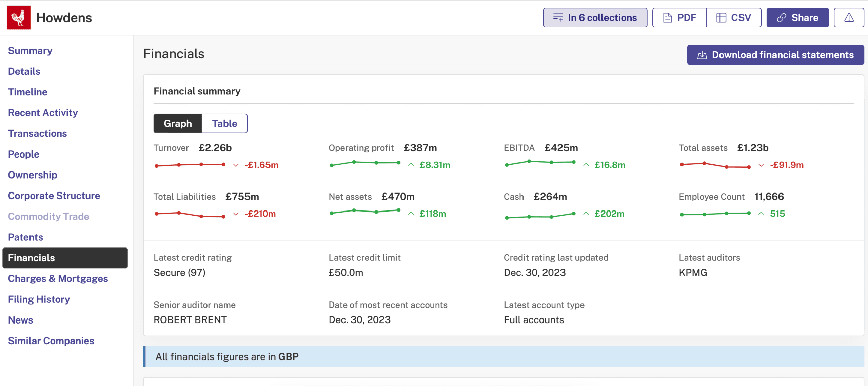Viewport: 868px width, 386px height.
Task: Click the Employee Count value 11,666
Action: tap(769, 197)
